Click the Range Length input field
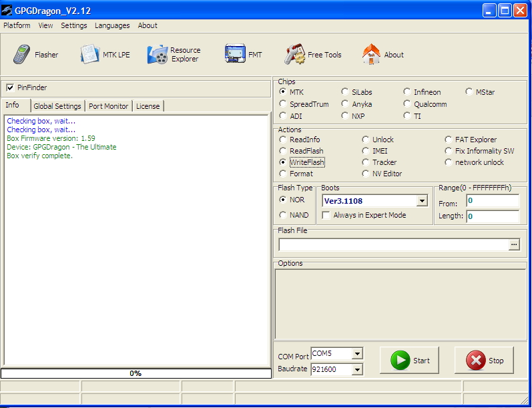The height and width of the screenshot is (408, 532). (x=493, y=216)
